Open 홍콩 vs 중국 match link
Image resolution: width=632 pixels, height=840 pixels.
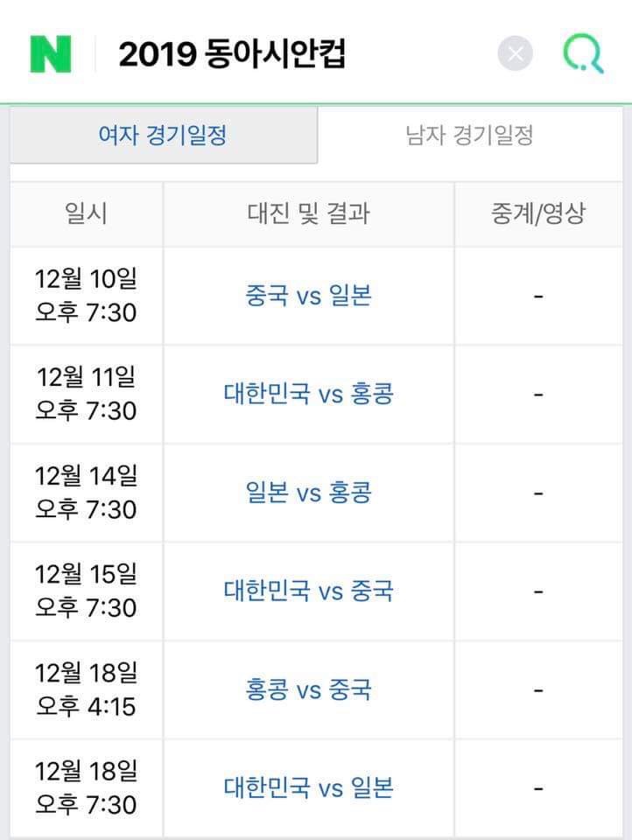[308, 689]
